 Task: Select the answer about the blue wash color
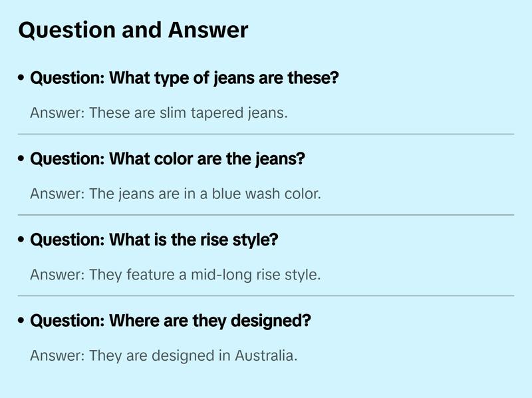pyautogui.click(x=176, y=194)
